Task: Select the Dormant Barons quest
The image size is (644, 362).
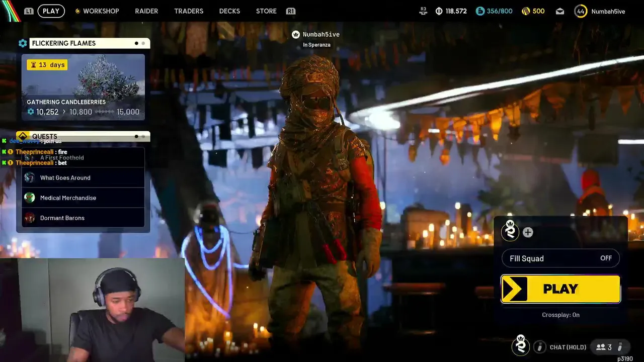Action: (x=83, y=218)
